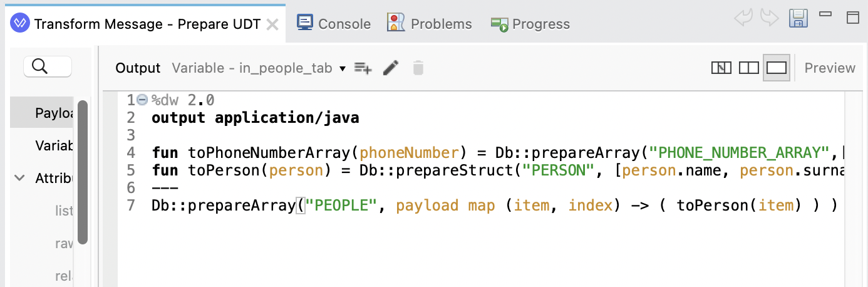
Task: Collapse the Attributes tree node
Action: point(19,179)
